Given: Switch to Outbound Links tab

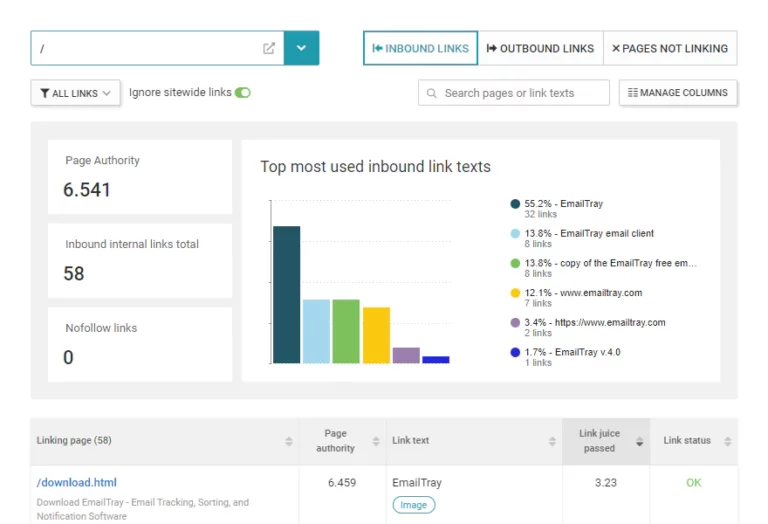Looking at the screenshot, I should coord(540,48).
